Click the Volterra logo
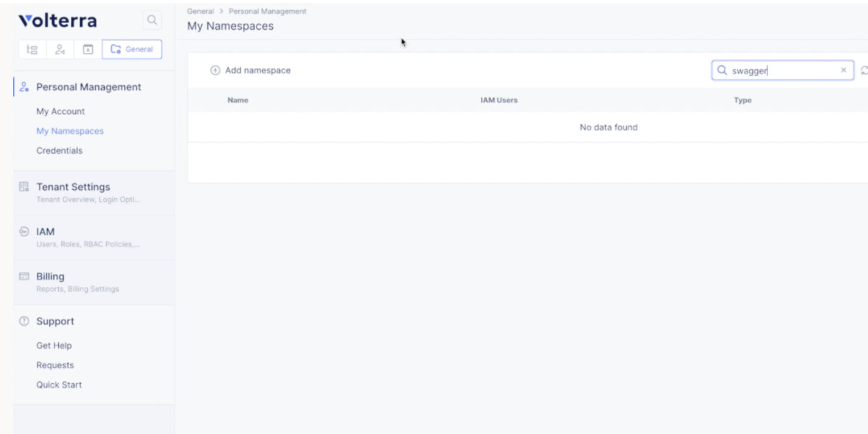The height and width of the screenshot is (434, 868). point(58,21)
